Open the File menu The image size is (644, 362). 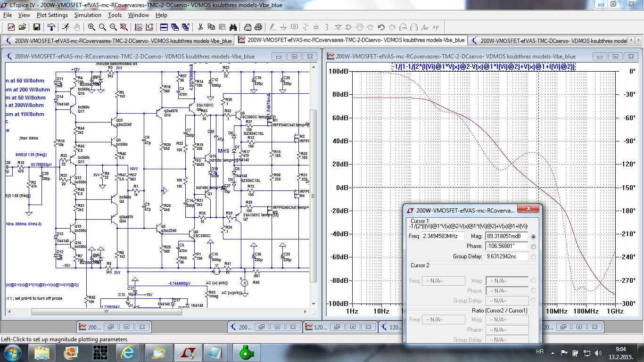pyautogui.click(x=7, y=15)
